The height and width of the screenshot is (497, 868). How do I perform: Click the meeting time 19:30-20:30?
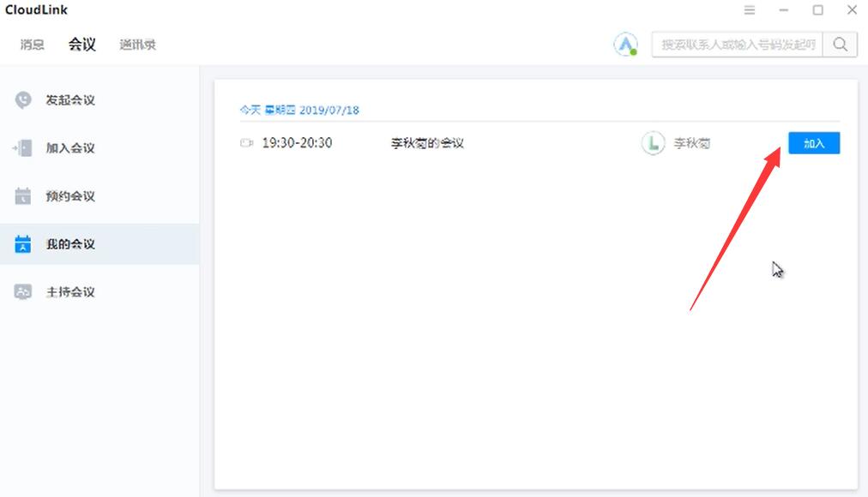tap(298, 143)
